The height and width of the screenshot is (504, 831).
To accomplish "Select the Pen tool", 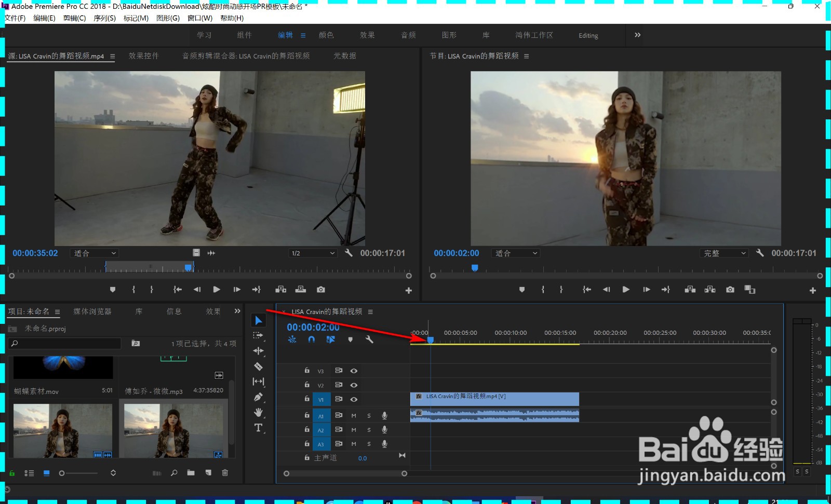I will (258, 397).
